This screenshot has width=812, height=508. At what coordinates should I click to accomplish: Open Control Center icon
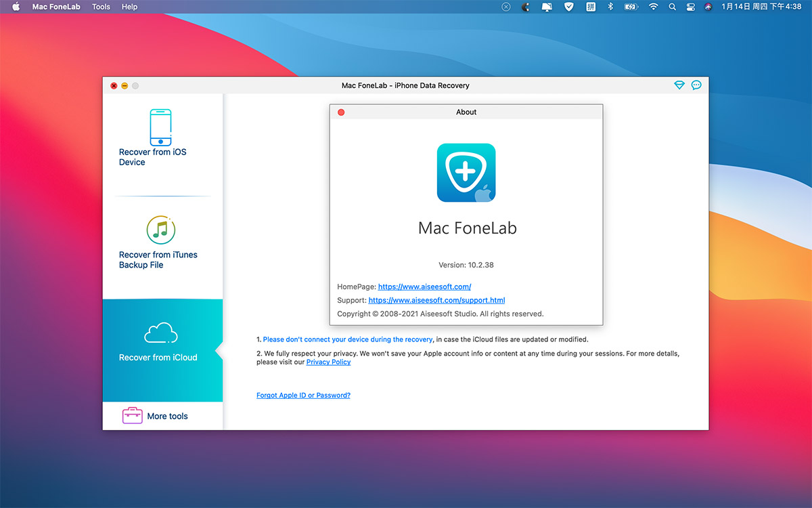(x=690, y=7)
